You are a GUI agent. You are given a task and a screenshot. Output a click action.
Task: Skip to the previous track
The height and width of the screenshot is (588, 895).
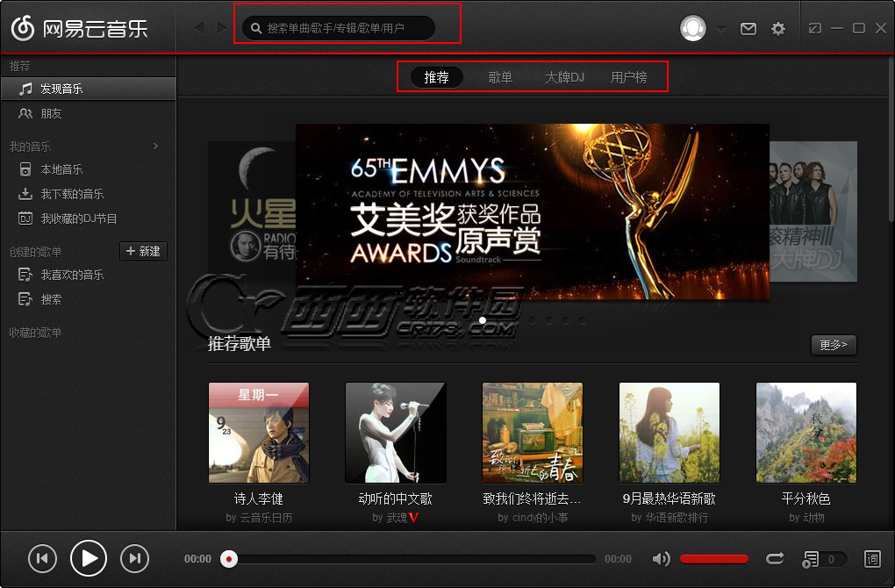(42, 558)
